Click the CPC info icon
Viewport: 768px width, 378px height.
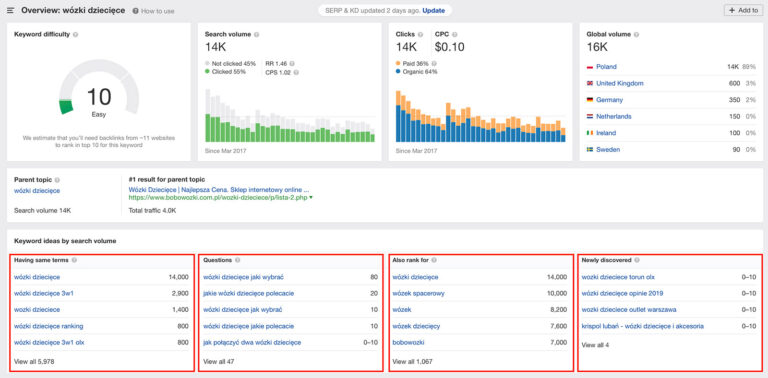[455, 35]
